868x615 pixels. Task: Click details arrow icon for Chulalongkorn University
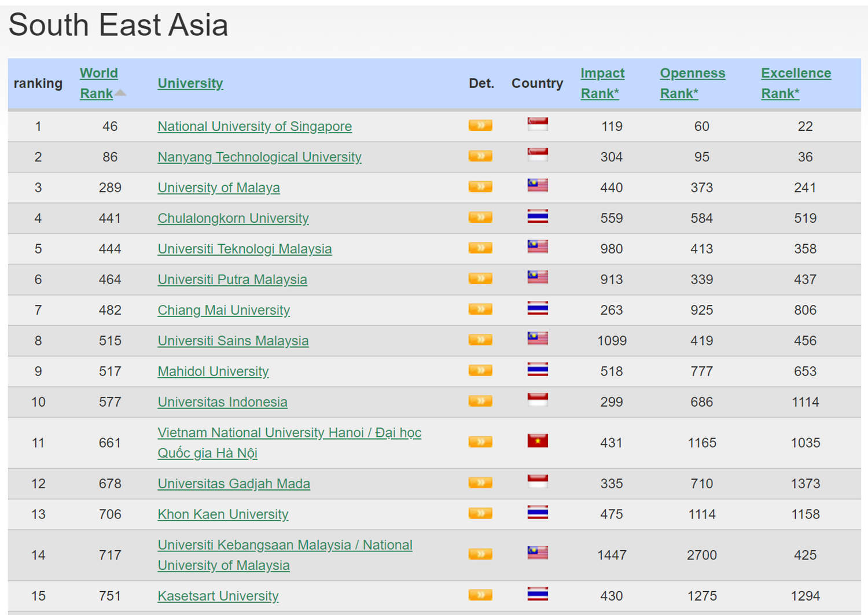pos(480,218)
